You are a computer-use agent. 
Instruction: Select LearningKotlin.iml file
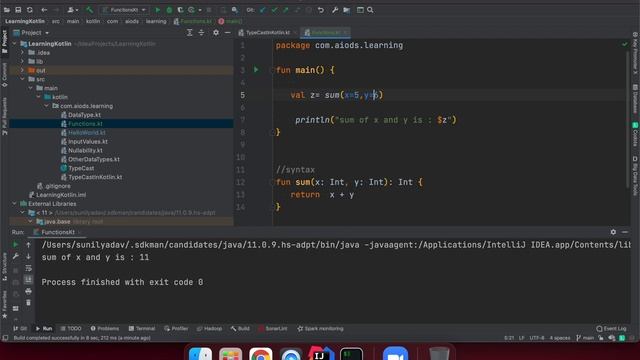tap(60, 195)
